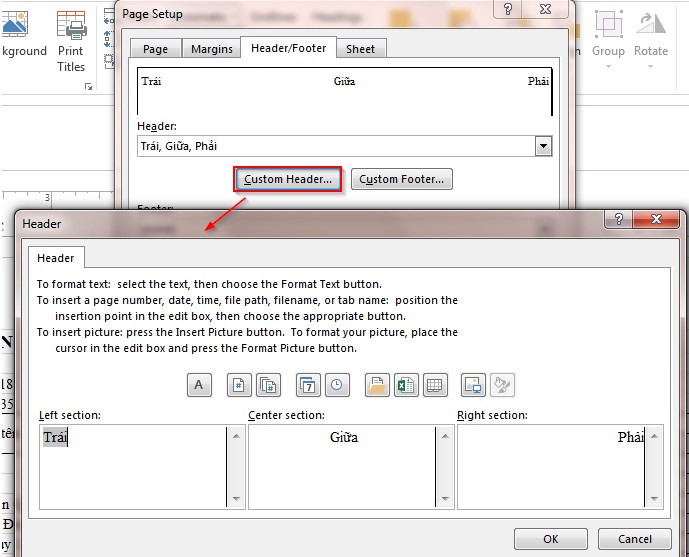Insert Date icon in Header dialog
Image resolution: width=689 pixels, height=557 pixels.
[308, 385]
